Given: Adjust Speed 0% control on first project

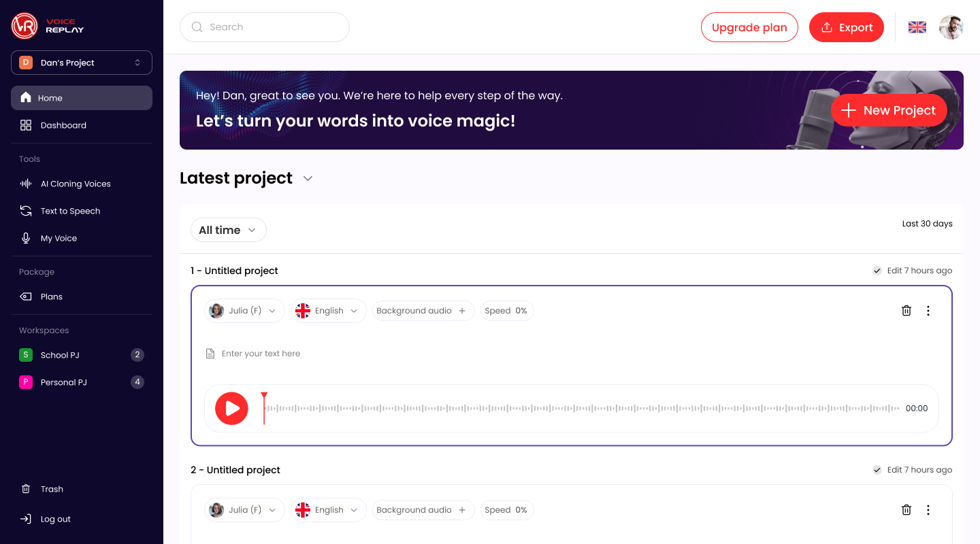Looking at the screenshot, I should 507,310.
